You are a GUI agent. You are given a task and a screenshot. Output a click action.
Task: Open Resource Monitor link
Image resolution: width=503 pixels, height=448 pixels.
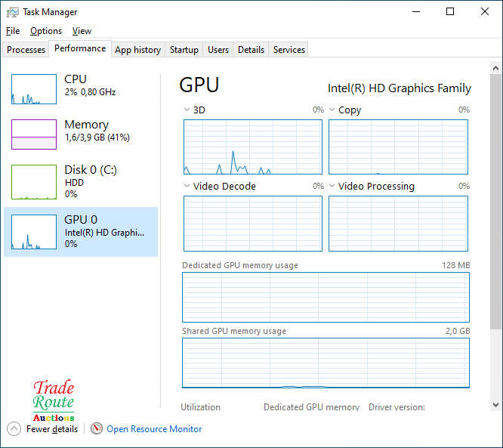[x=154, y=428]
